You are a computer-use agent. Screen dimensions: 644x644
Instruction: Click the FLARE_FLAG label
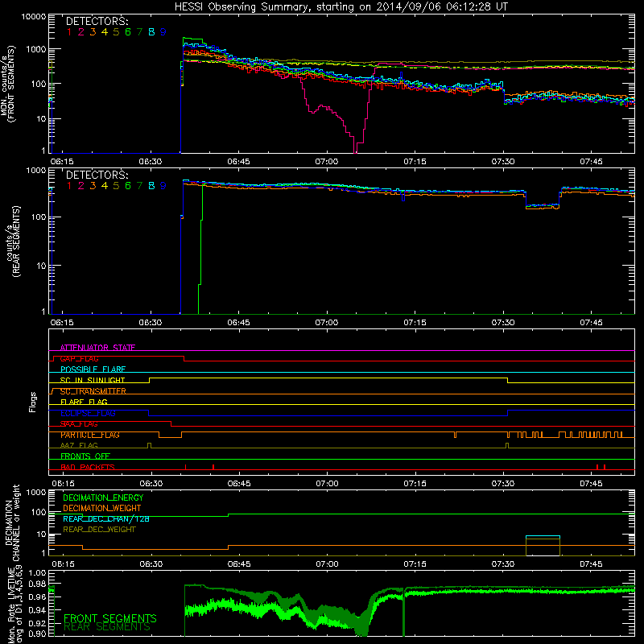[84, 402]
